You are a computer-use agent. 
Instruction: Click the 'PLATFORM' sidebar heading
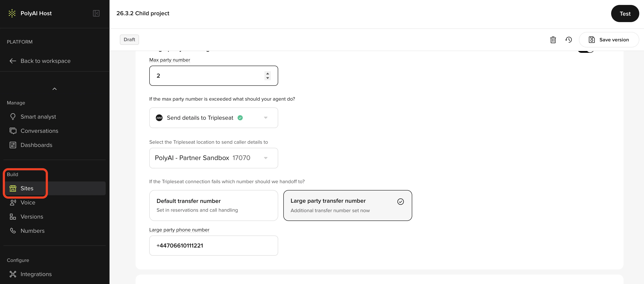tap(20, 42)
